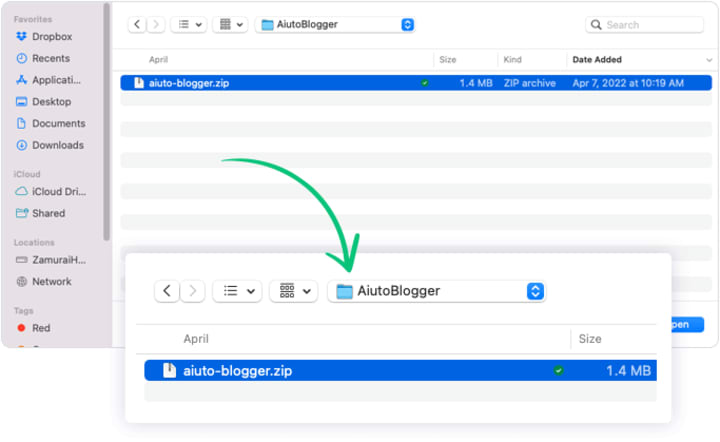Select Recents in sidebar favorites

[x=43, y=58]
